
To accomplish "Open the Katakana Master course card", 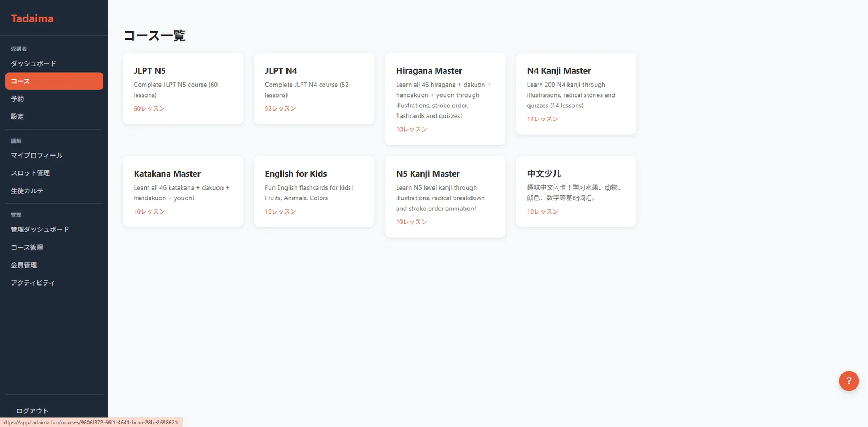I will coord(183,191).
